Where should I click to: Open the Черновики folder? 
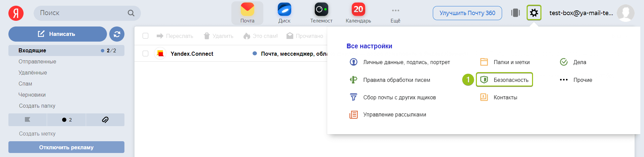[x=32, y=95]
